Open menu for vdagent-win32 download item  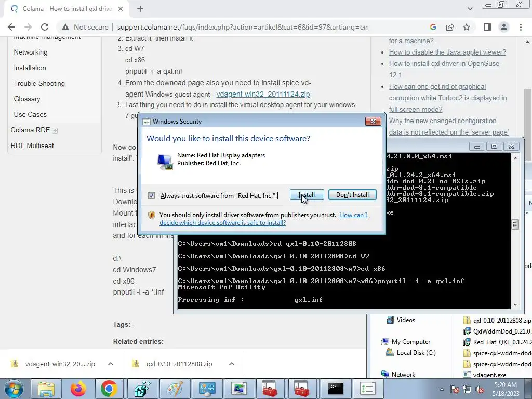(x=111, y=364)
